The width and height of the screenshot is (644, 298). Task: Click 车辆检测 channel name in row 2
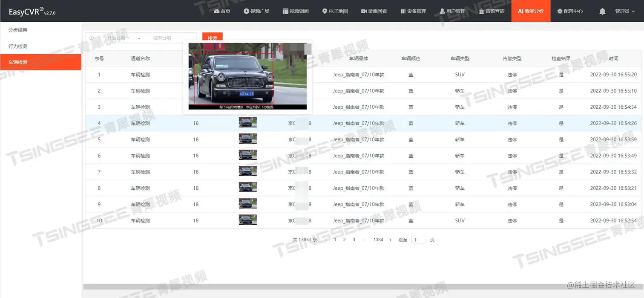[140, 91]
